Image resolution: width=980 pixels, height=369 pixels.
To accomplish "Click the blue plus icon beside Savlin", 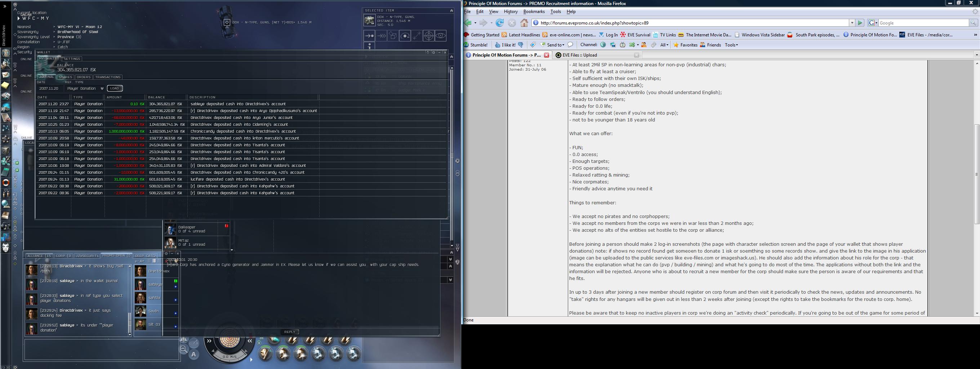I will click(x=175, y=313).
